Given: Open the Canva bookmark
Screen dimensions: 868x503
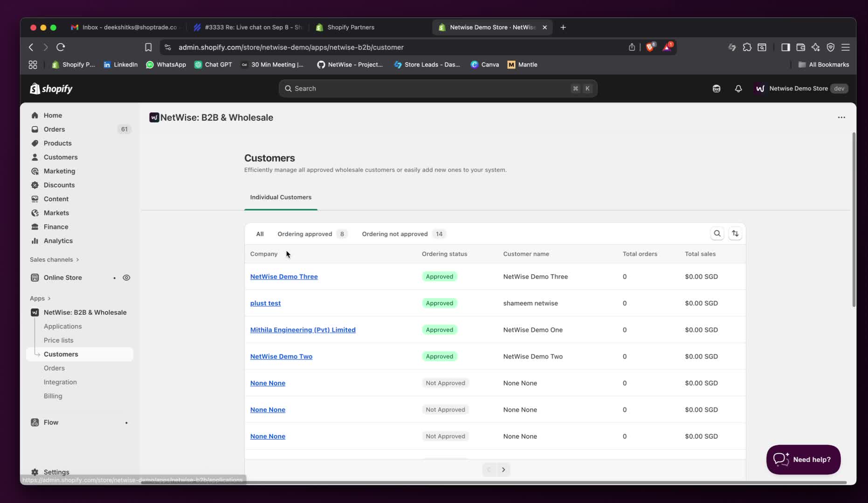Looking at the screenshot, I should [x=485, y=65].
